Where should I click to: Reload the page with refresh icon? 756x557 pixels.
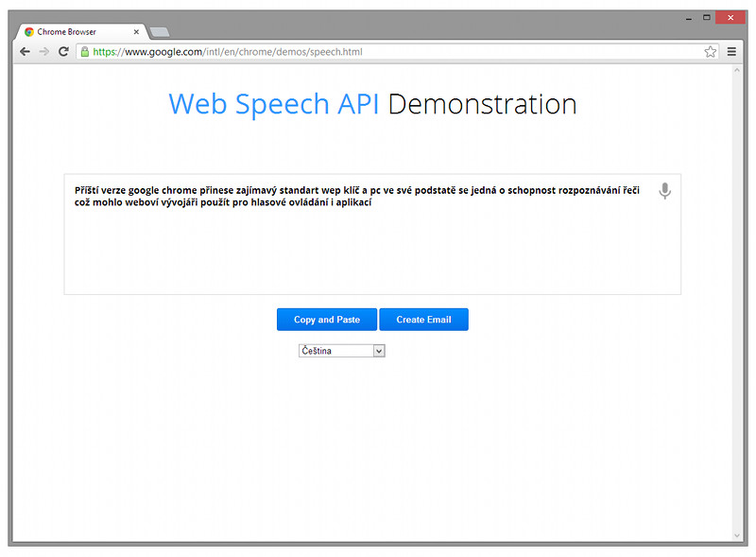tap(63, 52)
